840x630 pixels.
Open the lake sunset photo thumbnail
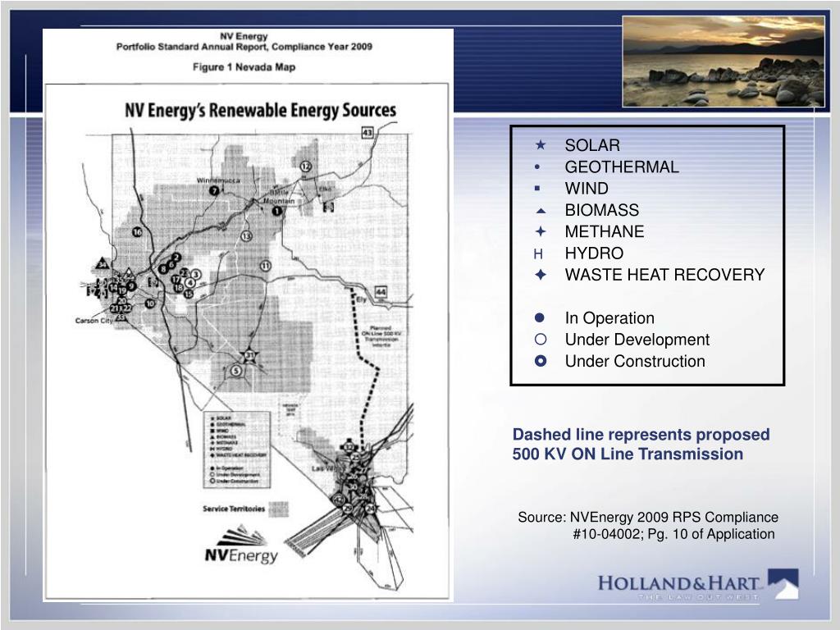pyautogui.click(x=724, y=62)
